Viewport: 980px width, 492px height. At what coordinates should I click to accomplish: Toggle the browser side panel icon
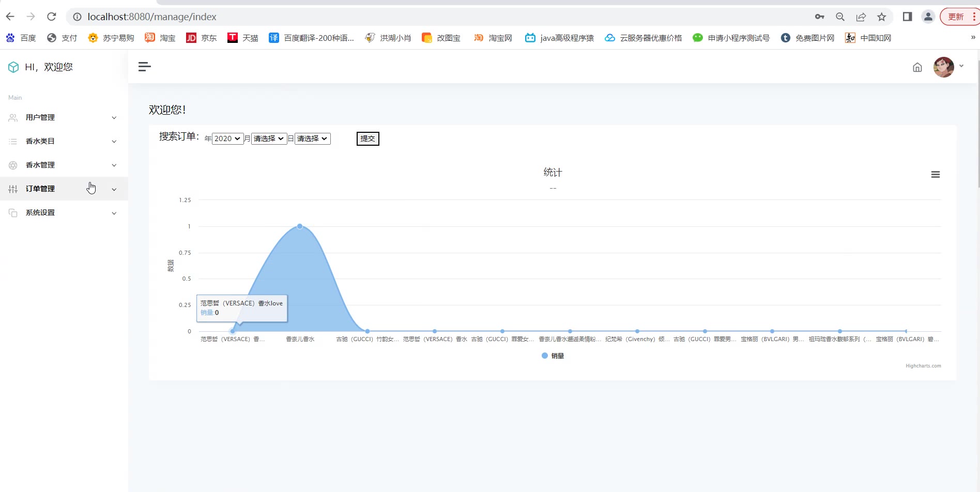pos(907,17)
